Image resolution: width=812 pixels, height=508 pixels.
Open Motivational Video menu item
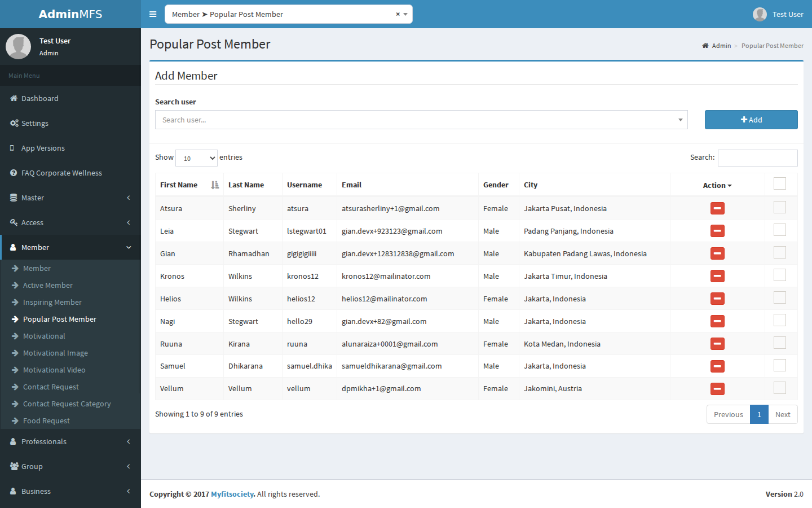[x=54, y=370]
